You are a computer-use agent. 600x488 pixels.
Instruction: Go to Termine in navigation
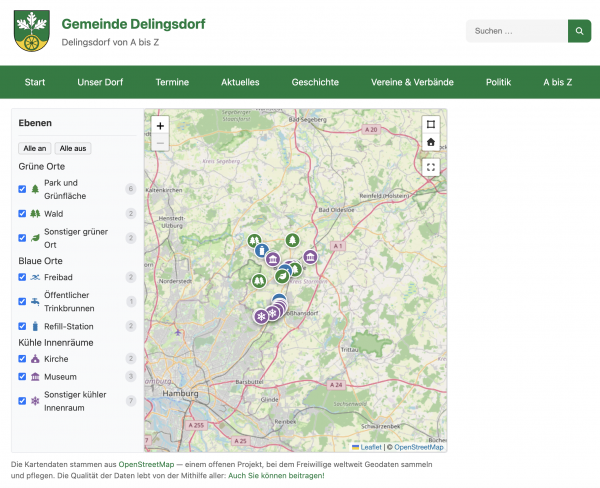pos(172,82)
